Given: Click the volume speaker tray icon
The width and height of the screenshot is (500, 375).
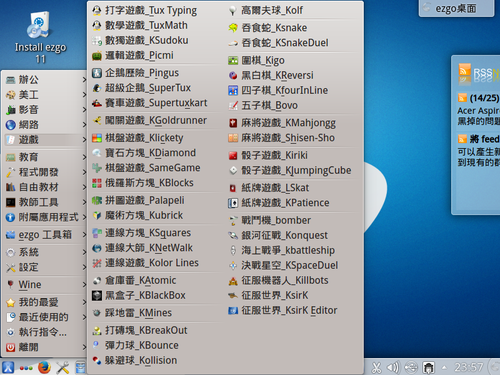Looking at the screenshot, I should pyautogui.click(x=393, y=368).
